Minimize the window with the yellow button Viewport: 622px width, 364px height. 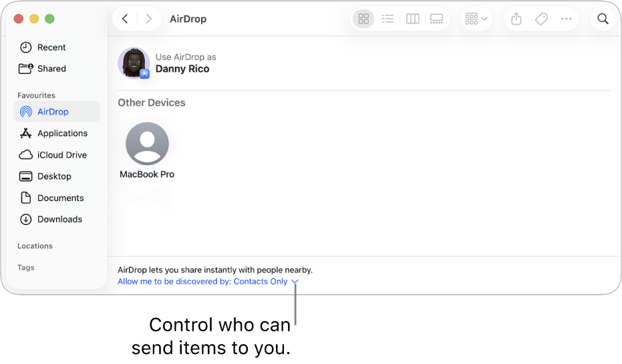click(x=34, y=19)
